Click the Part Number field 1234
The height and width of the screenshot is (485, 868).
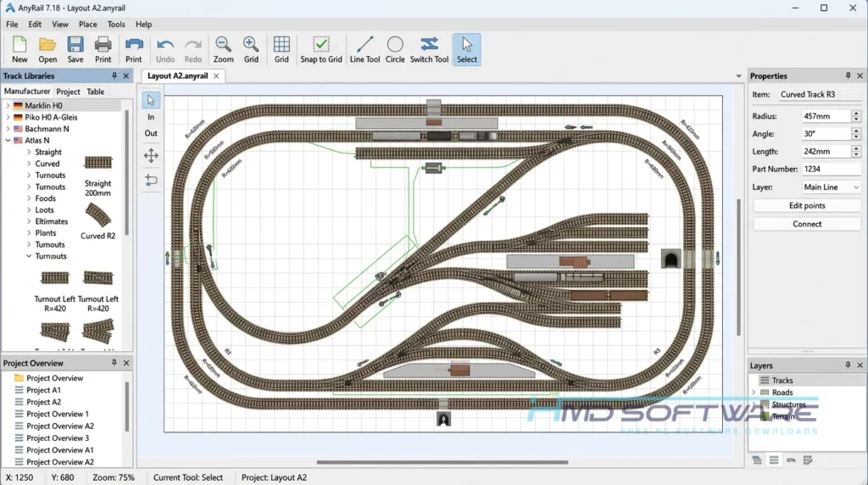(x=832, y=169)
